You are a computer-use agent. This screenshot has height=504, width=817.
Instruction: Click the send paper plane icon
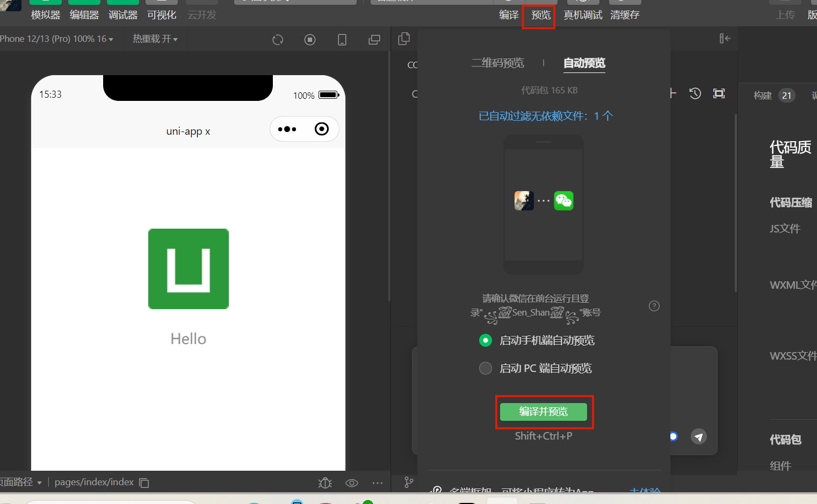tap(698, 436)
